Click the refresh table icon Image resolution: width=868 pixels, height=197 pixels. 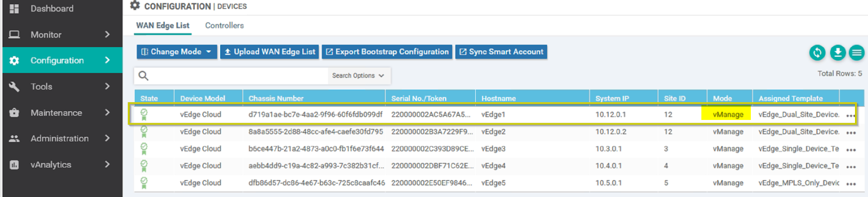point(817,52)
